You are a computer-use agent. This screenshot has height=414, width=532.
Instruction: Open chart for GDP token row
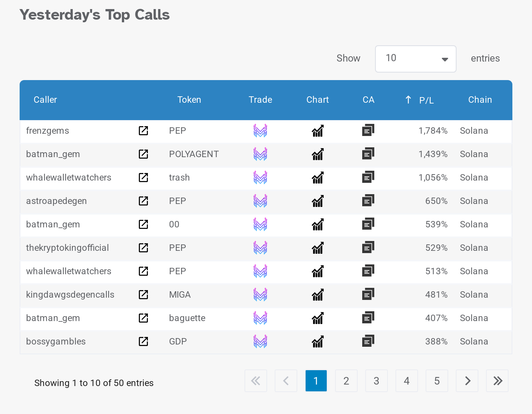click(x=318, y=341)
